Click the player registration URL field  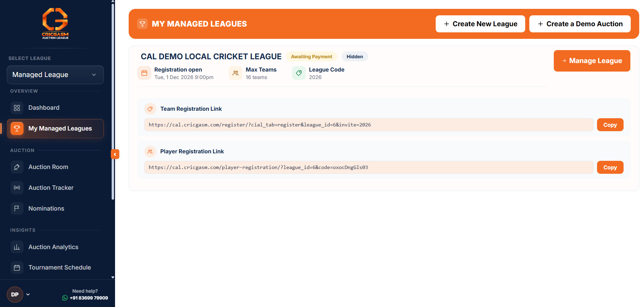[x=369, y=167]
